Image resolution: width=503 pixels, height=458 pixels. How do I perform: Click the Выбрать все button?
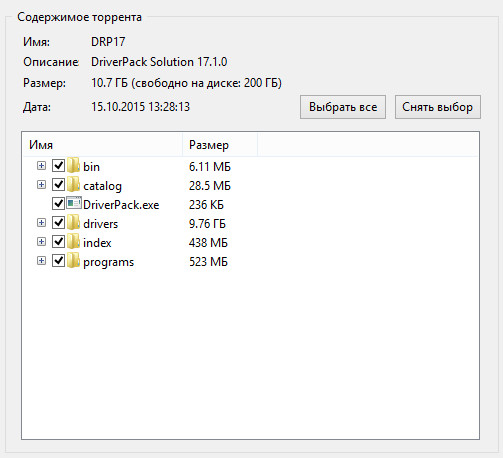(x=343, y=107)
